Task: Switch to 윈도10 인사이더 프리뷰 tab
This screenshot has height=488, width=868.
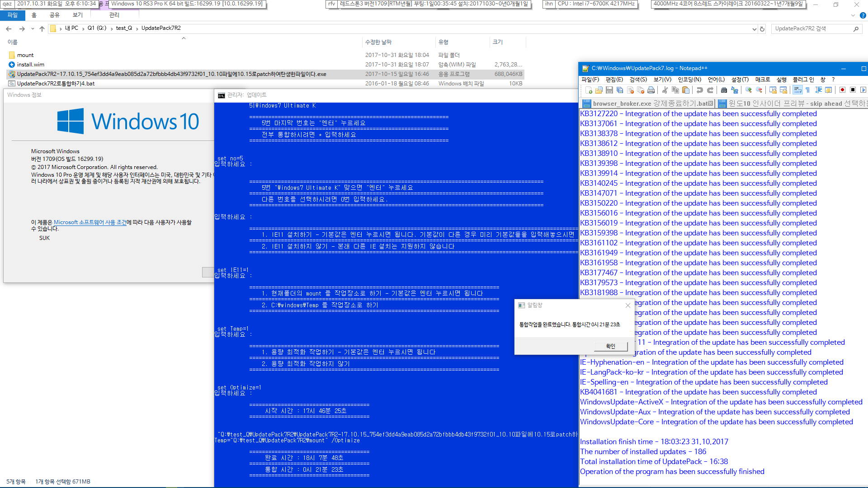Action: [x=791, y=103]
